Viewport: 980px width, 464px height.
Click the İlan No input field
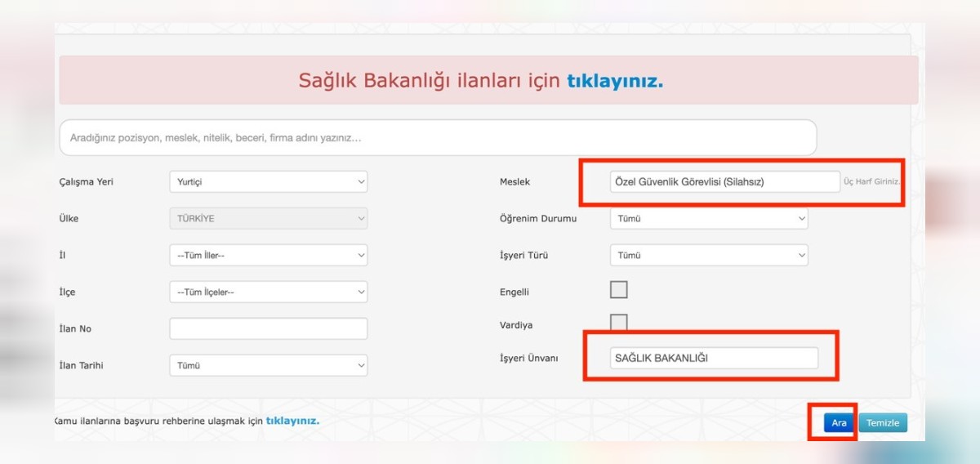pyautogui.click(x=268, y=329)
